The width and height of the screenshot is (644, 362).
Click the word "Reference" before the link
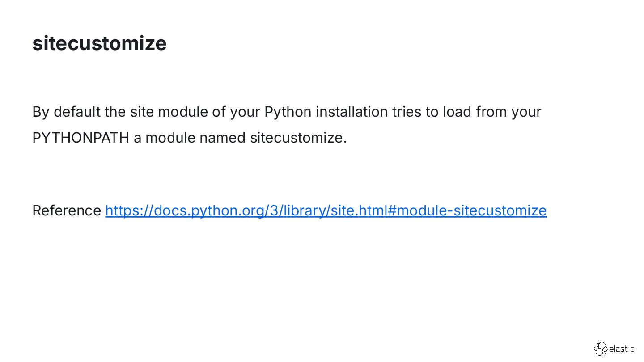pos(67,210)
